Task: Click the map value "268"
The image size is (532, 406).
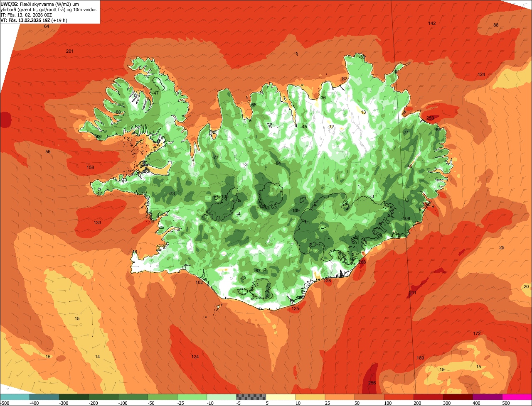Action: click(x=362, y=262)
